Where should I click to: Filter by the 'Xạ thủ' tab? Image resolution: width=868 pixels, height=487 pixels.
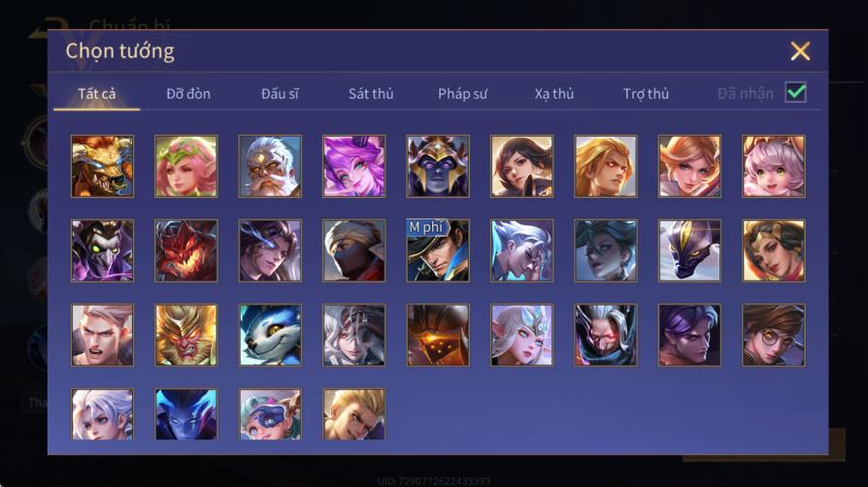[554, 93]
